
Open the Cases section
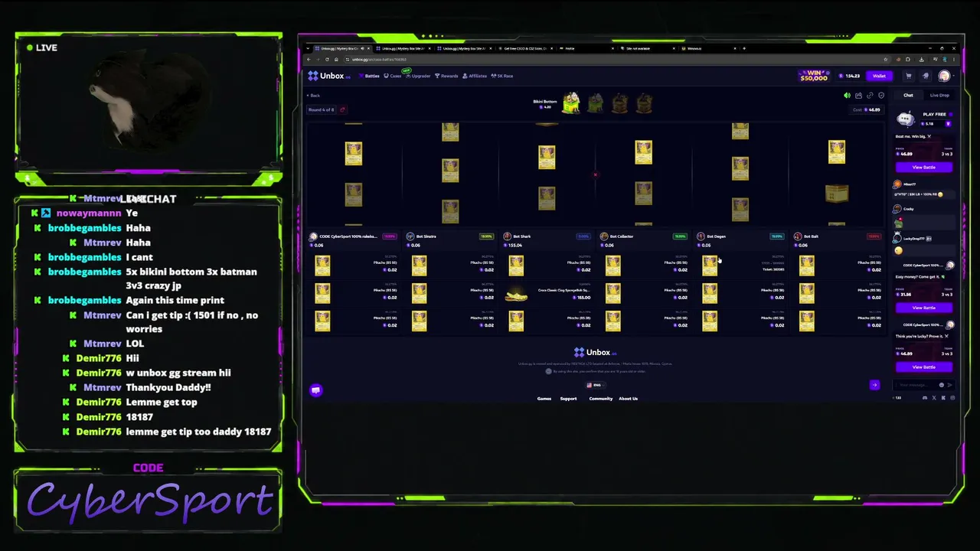coord(393,76)
